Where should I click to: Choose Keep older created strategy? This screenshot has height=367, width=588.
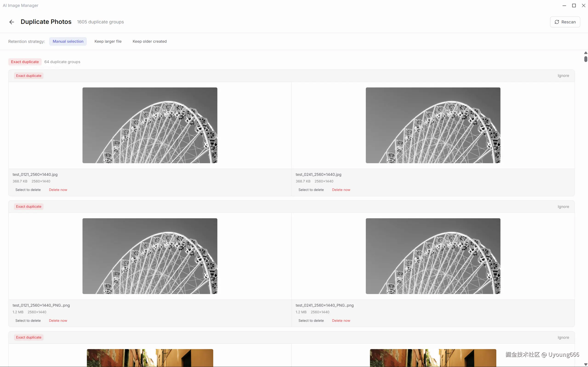(x=150, y=42)
